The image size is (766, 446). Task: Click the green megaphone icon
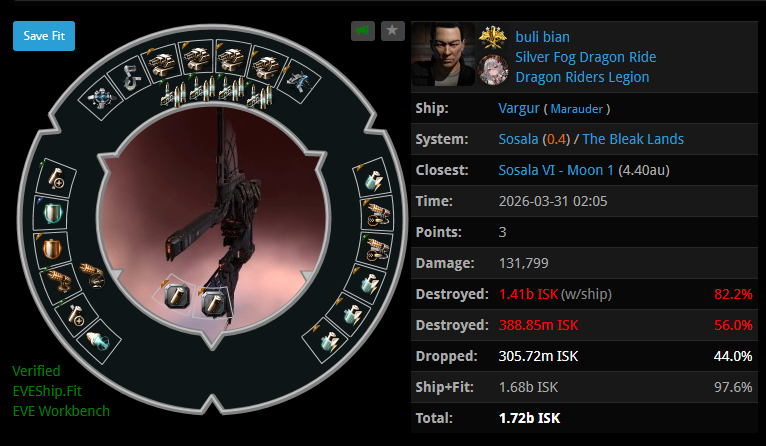point(362,31)
